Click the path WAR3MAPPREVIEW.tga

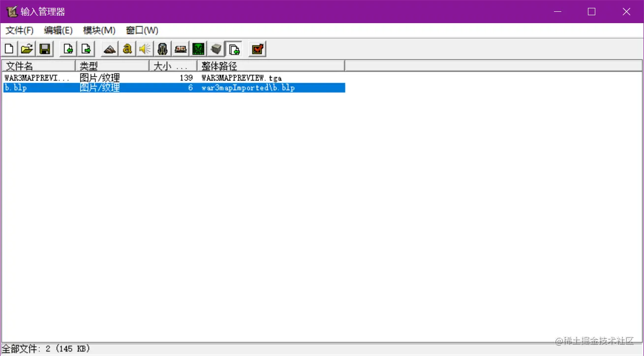(x=242, y=78)
